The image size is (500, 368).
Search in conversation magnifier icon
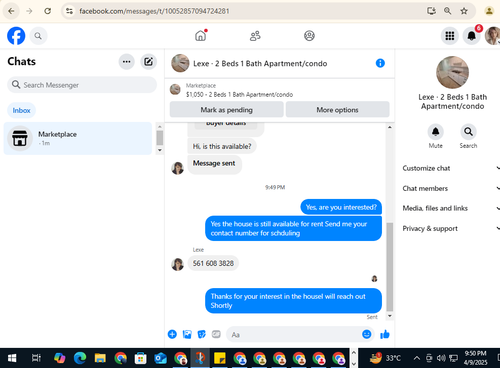point(468,132)
